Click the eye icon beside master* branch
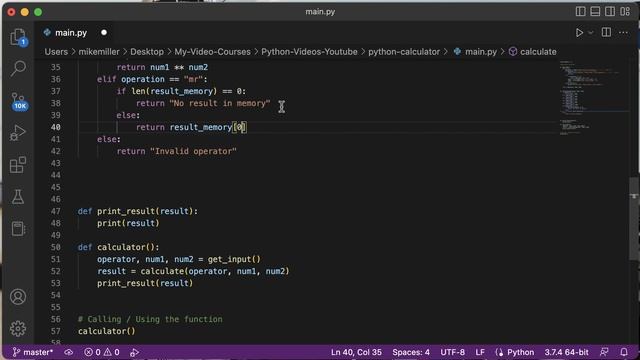This screenshot has width=640, height=360. (x=69, y=352)
